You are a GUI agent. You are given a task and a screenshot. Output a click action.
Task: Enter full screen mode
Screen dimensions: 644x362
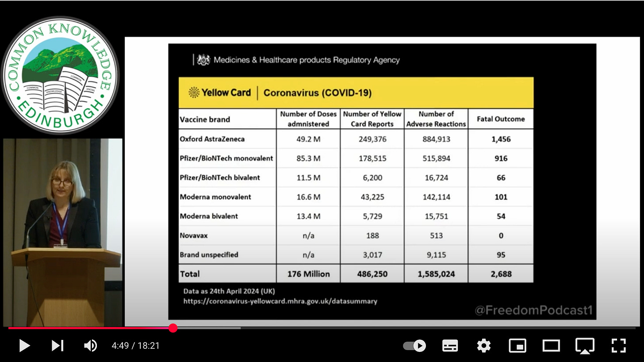click(x=618, y=346)
